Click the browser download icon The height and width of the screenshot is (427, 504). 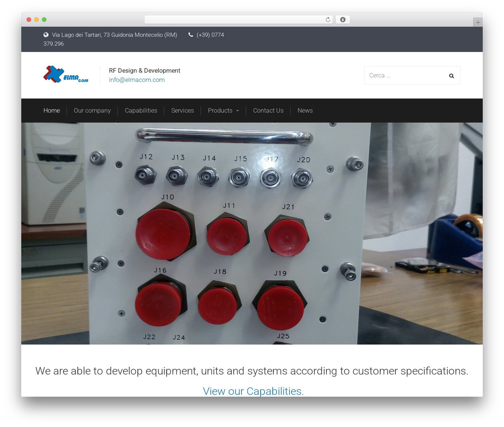pyautogui.click(x=343, y=20)
